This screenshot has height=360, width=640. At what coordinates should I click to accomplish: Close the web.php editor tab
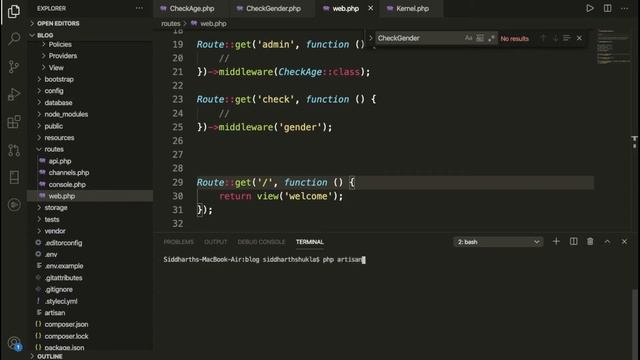pyautogui.click(x=371, y=8)
